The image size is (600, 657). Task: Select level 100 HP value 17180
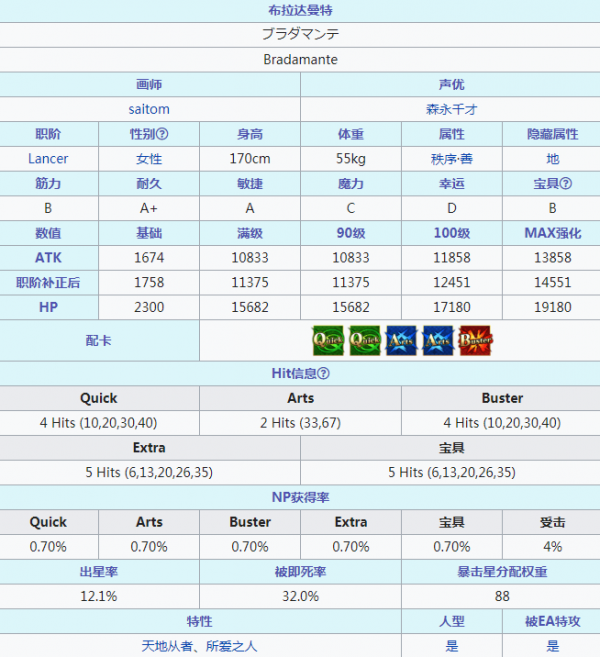point(452,307)
